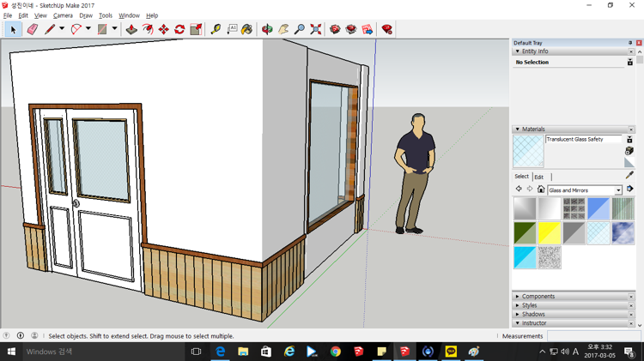Expand the Shadows panel

coord(518,314)
